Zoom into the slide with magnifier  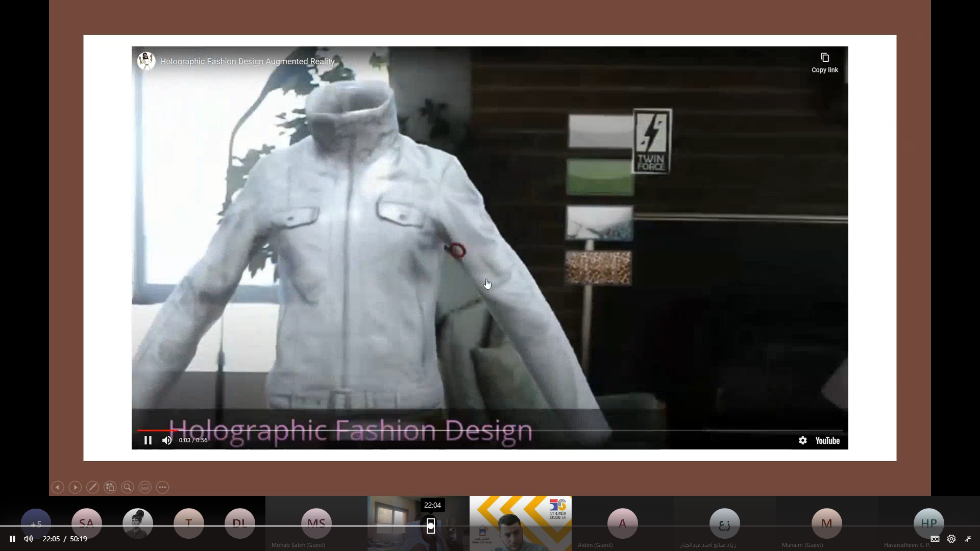click(128, 487)
